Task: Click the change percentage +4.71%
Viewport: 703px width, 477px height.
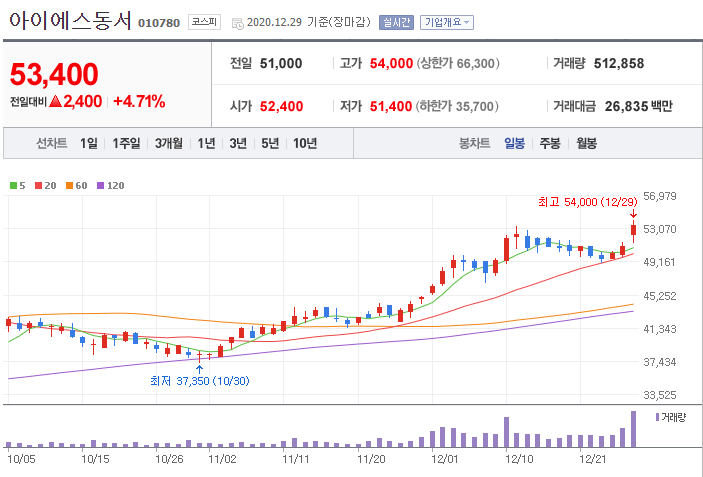Action: 139,102
